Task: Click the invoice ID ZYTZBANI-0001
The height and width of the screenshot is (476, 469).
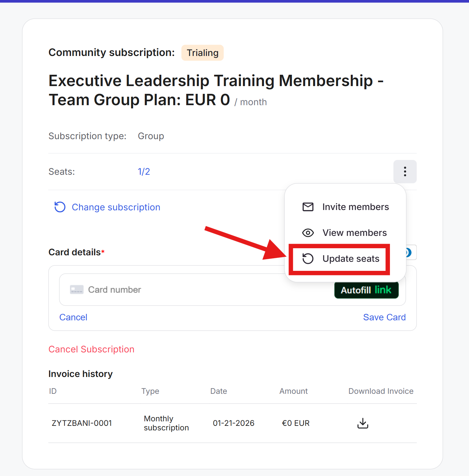Action: pos(82,423)
